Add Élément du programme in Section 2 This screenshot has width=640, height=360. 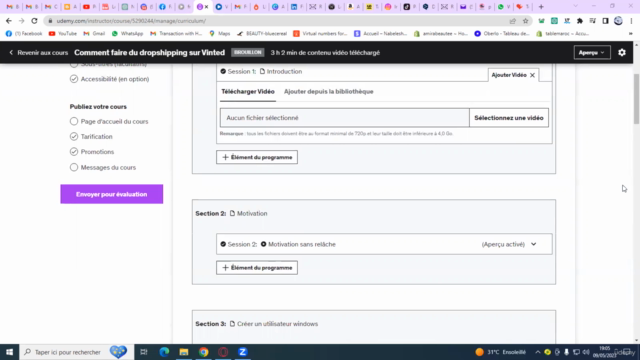(257, 268)
